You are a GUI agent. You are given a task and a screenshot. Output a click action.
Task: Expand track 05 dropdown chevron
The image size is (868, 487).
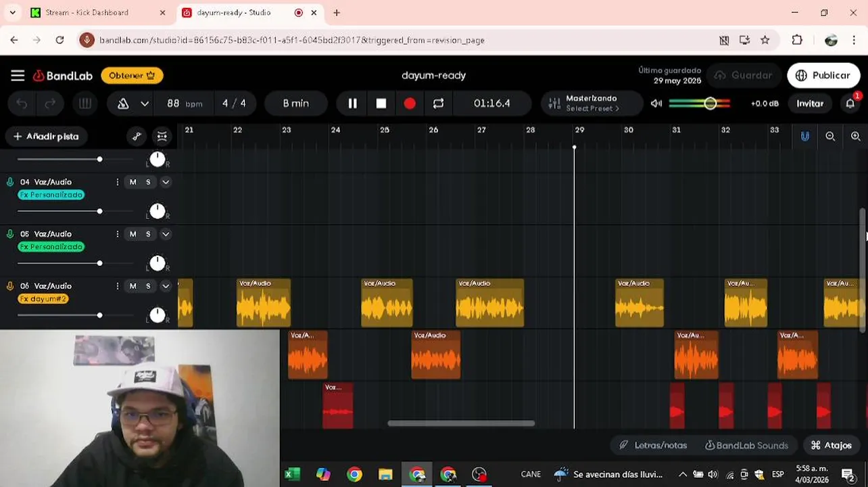coord(166,234)
